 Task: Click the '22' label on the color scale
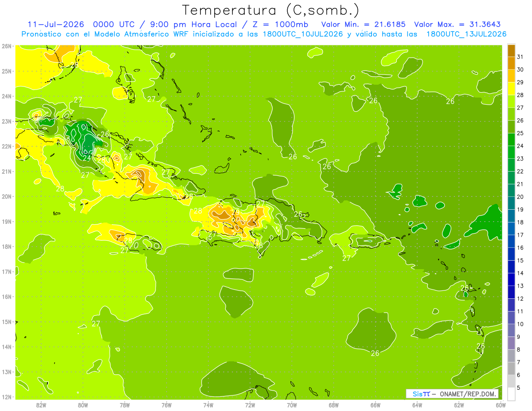click(x=520, y=171)
